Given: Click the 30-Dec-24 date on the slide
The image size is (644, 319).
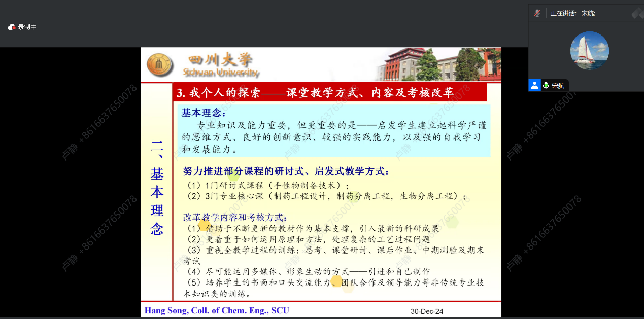Looking at the screenshot, I should (427, 311).
